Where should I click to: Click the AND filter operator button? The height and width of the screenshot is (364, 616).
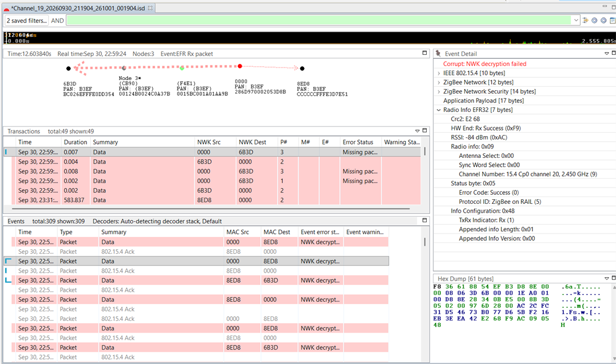57,20
